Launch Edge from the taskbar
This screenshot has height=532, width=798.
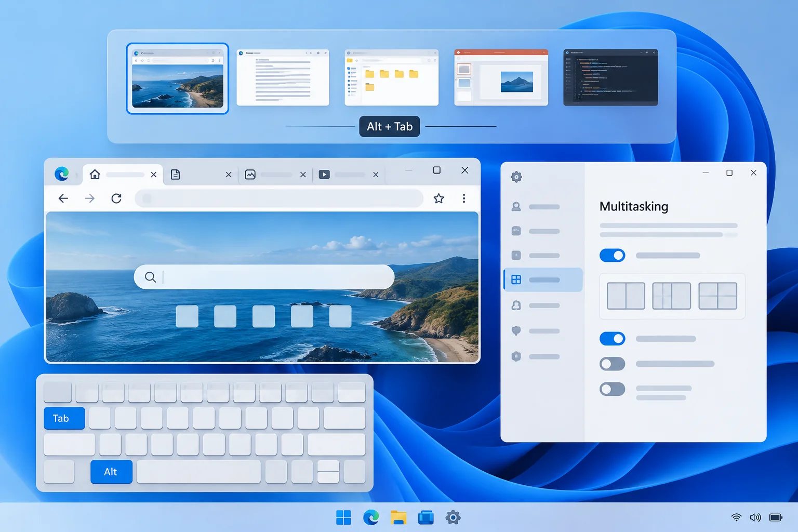coord(371,517)
